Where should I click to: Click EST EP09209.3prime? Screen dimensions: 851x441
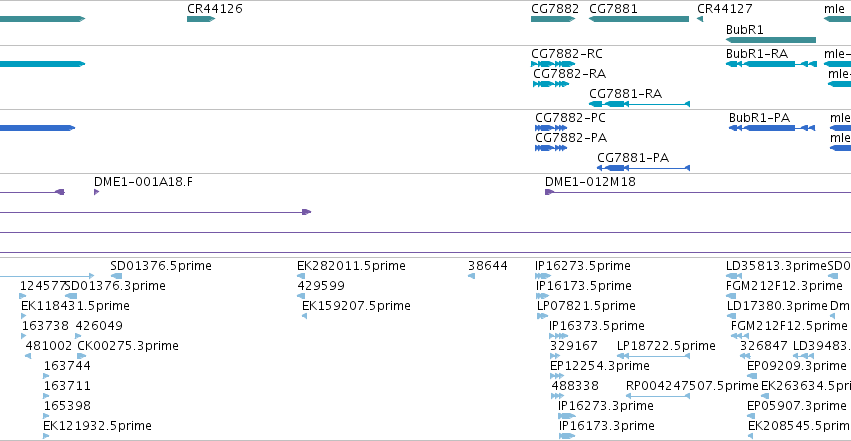click(x=752, y=376)
